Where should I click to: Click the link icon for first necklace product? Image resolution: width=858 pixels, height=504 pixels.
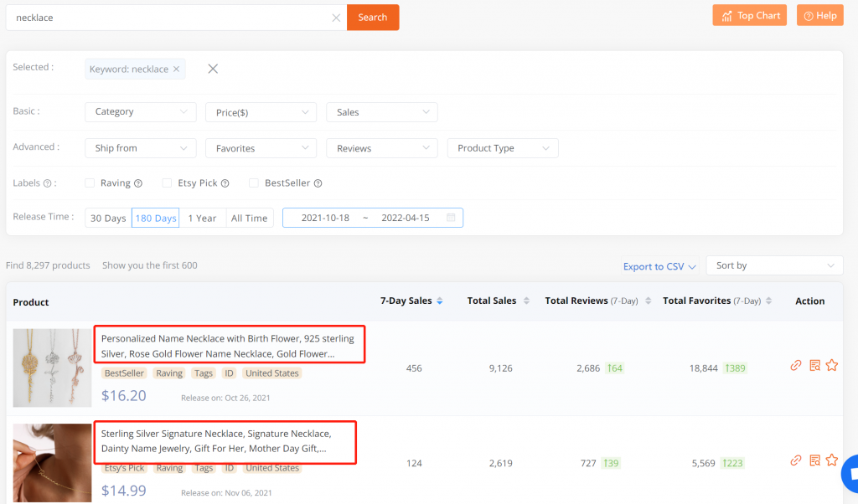[796, 365]
